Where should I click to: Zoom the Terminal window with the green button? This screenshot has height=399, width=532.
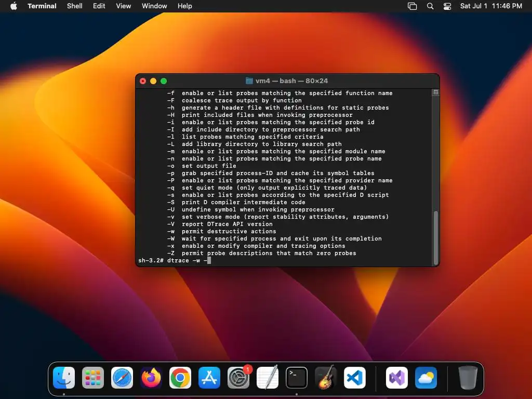coord(164,81)
